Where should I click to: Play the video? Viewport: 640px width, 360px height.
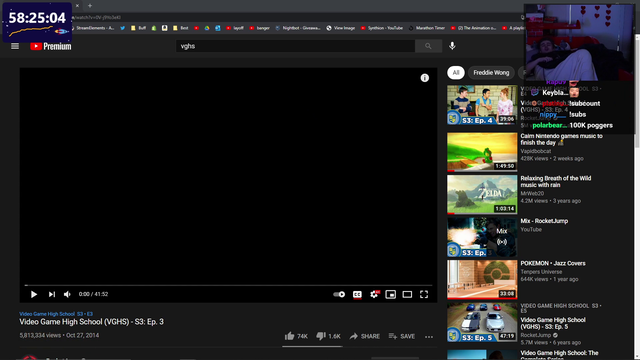click(x=34, y=294)
